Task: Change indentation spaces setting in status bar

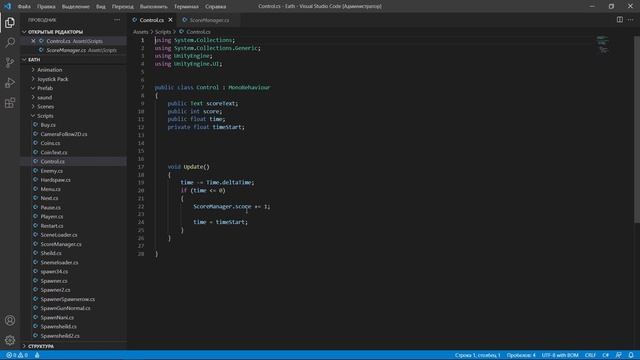Action: [521, 355]
